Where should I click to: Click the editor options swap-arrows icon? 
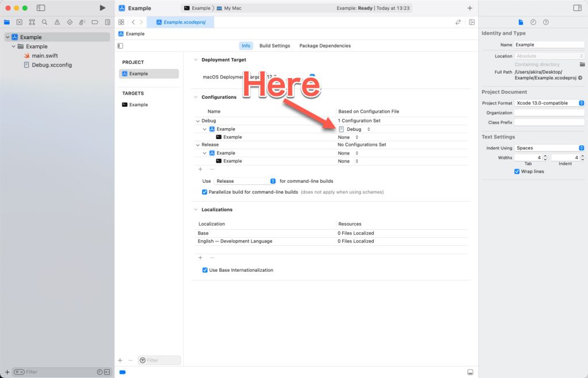pos(458,22)
